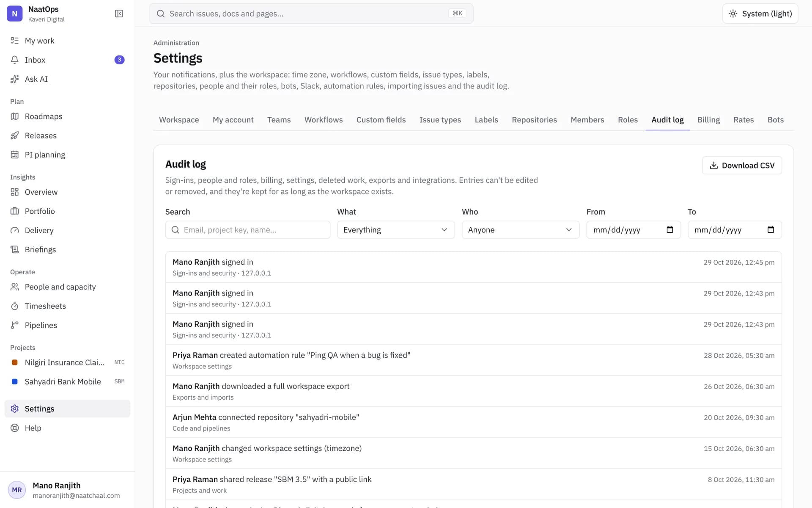812x508 pixels.
Task: Open Mano Ranjith user profile menu
Action: coord(67,490)
